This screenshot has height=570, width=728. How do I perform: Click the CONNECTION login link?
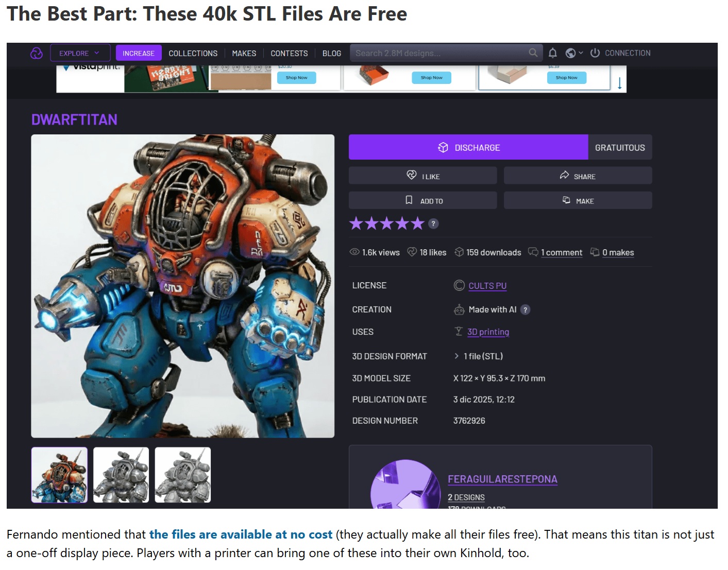coord(628,53)
